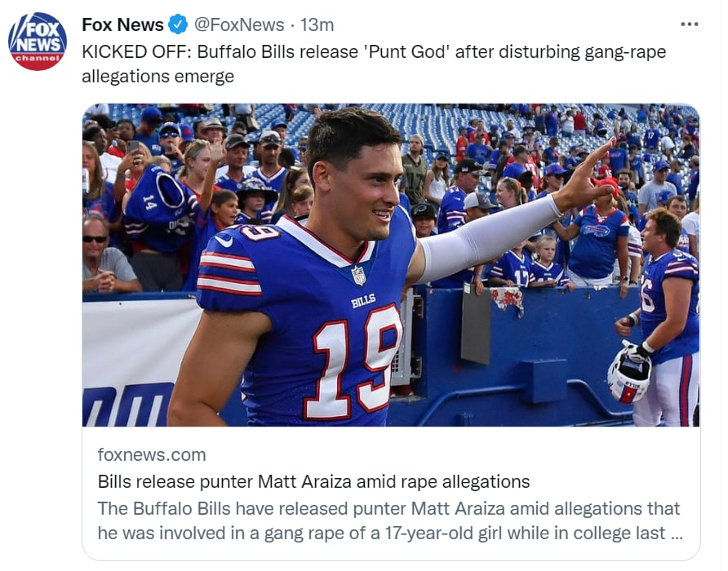Click the hanging fan jersey numbered 14

tap(158, 209)
